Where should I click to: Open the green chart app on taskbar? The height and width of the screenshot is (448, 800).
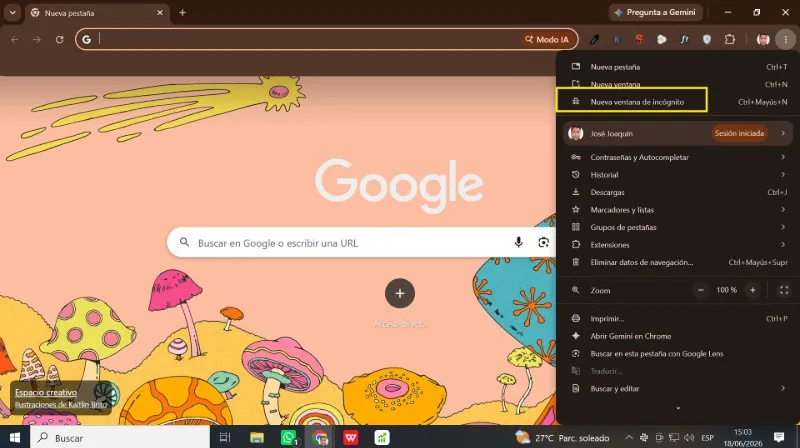pos(382,437)
